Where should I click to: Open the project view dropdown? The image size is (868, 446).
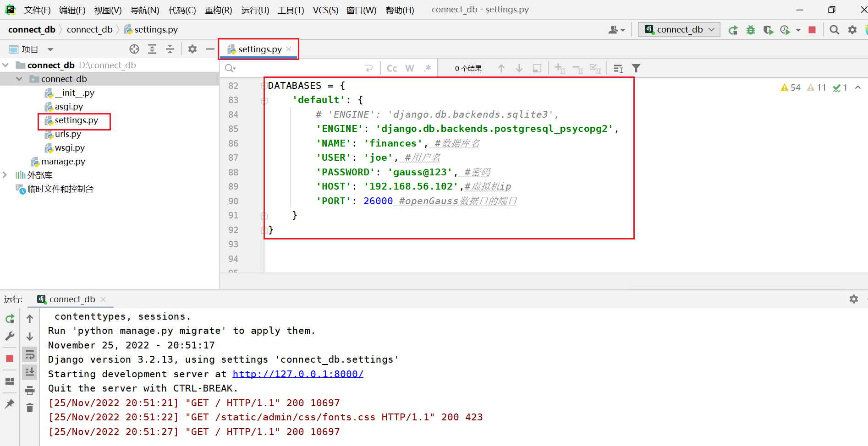(x=50, y=49)
